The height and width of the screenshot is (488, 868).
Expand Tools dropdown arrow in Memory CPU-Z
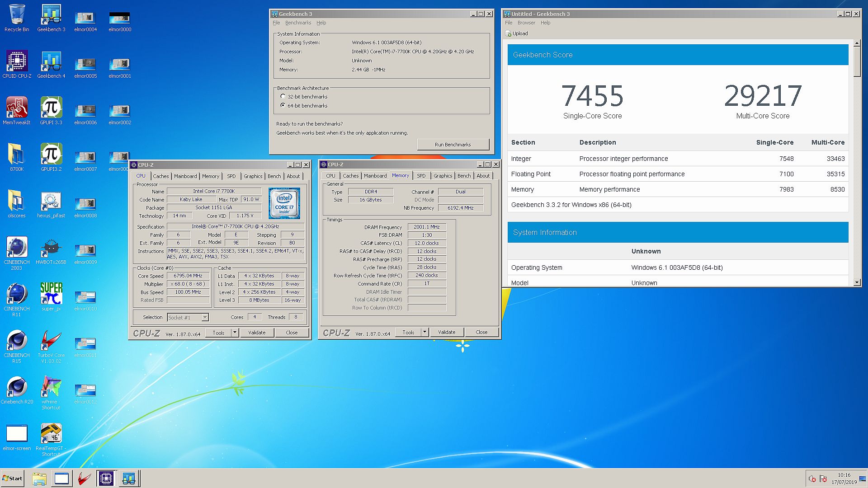pyautogui.click(x=425, y=332)
